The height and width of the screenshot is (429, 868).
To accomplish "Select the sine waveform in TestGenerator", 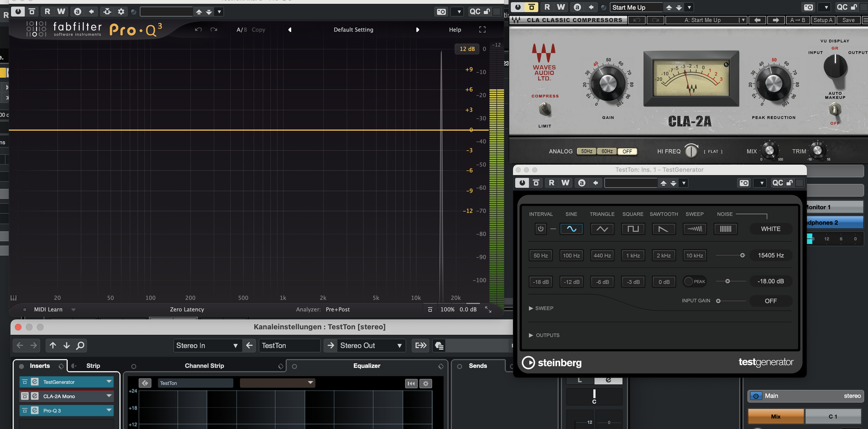I will point(571,229).
